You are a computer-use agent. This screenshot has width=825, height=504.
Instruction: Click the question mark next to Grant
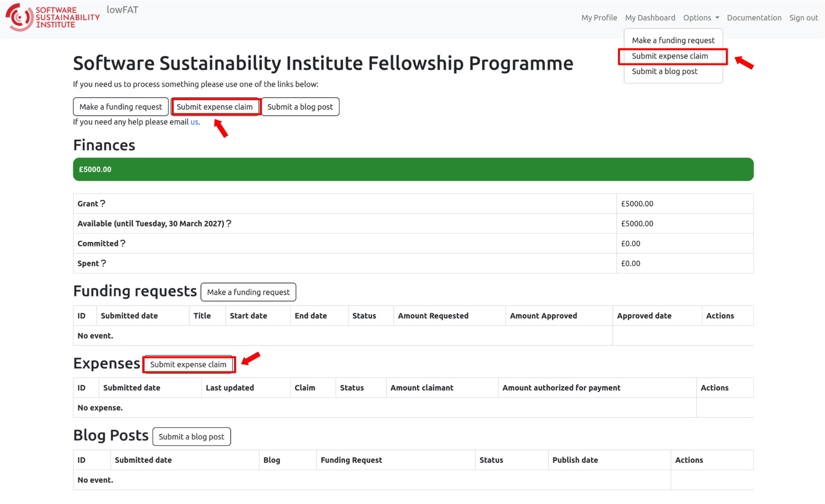point(103,203)
